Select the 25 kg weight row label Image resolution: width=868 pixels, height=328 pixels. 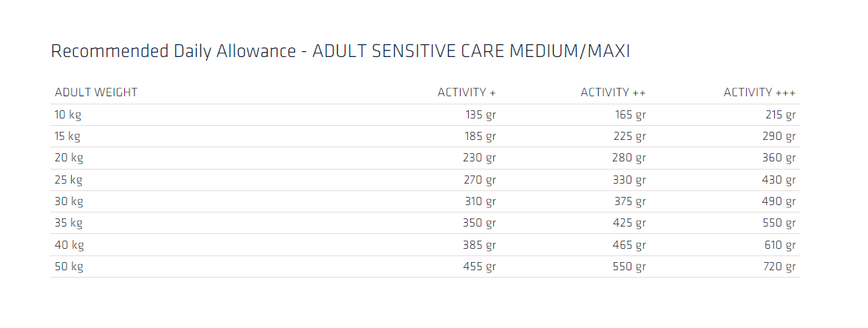69,180
